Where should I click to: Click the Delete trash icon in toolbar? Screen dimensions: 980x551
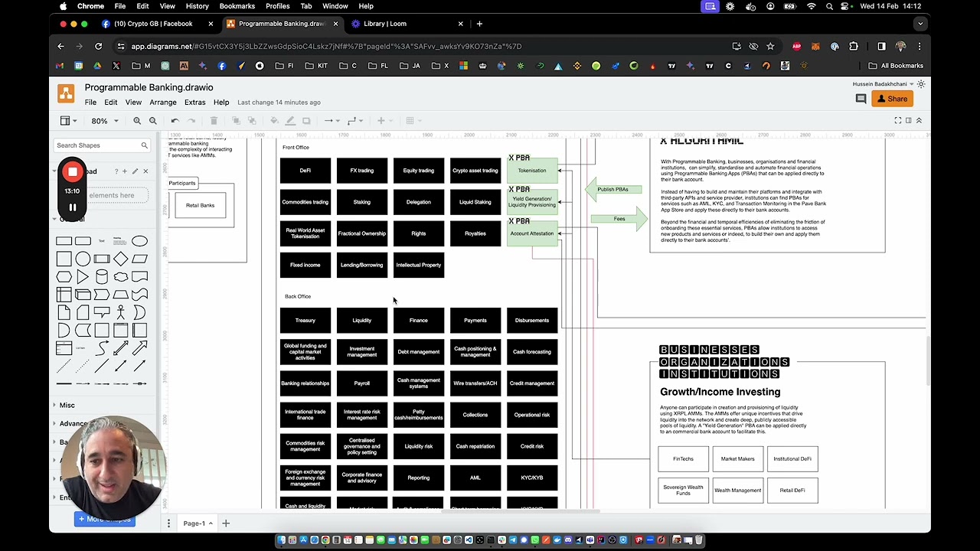click(214, 121)
